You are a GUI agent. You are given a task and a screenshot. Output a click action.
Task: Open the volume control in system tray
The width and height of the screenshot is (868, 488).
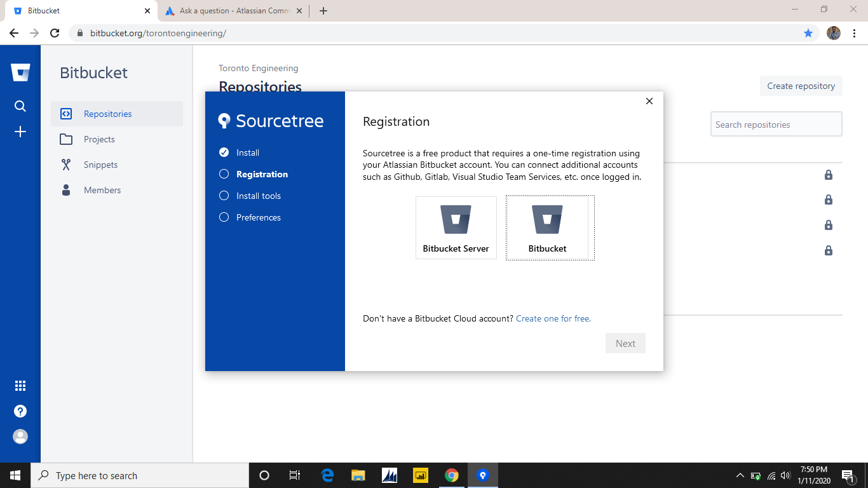point(785,475)
